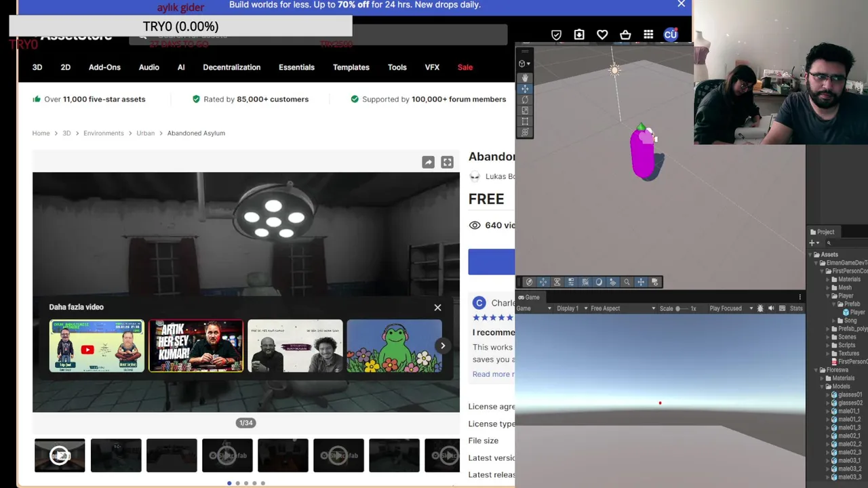Image resolution: width=868 pixels, height=488 pixels.
Task: Open the tool settings cube dropdown in Scene
Action: tap(524, 64)
